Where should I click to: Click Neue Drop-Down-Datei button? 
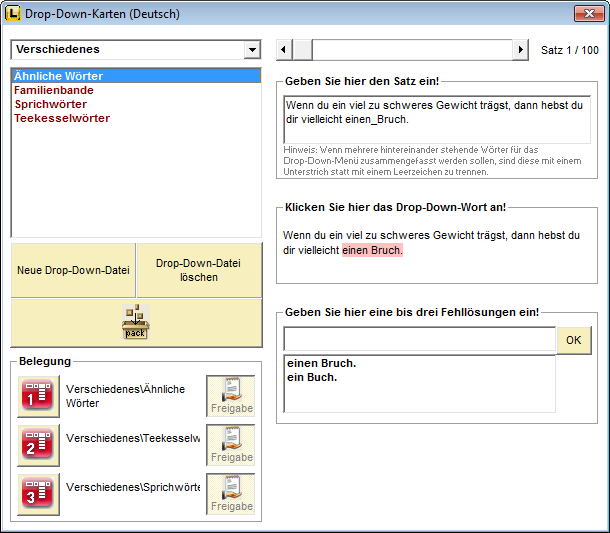click(73, 270)
